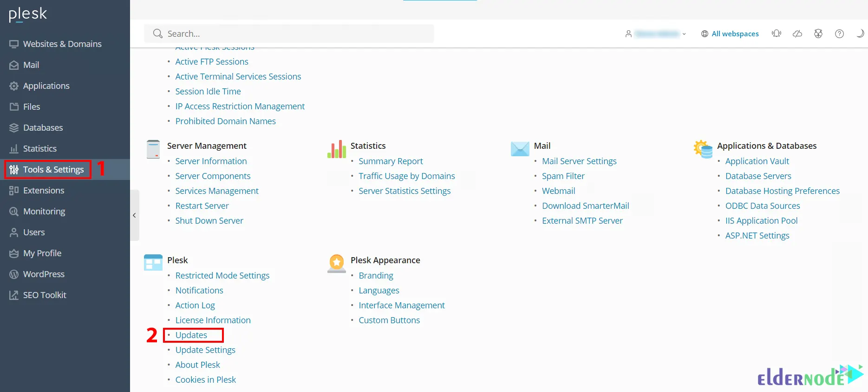Open the Updates link under Plesk

pos(191,335)
